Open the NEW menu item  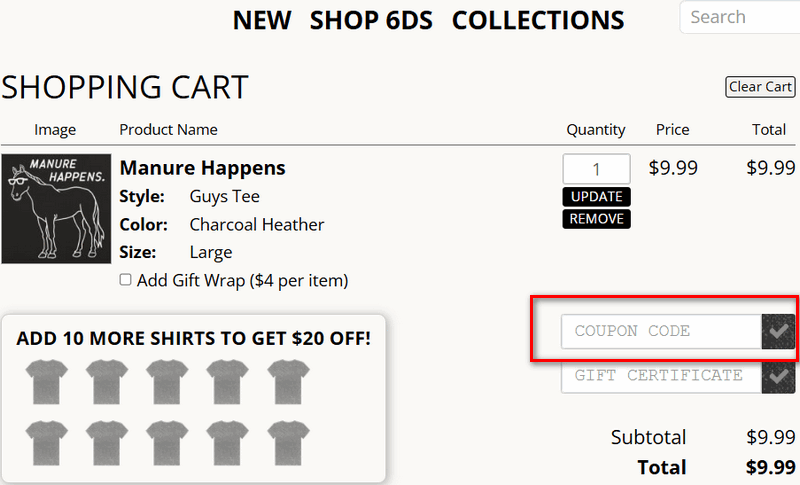click(261, 20)
